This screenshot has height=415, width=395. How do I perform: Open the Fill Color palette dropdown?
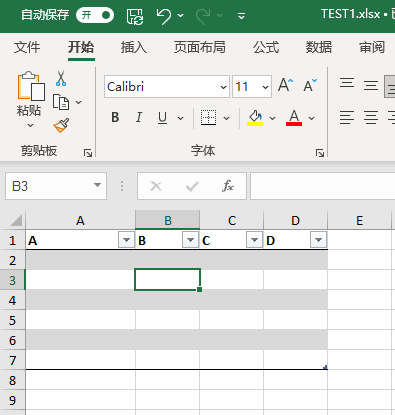(272, 118)
